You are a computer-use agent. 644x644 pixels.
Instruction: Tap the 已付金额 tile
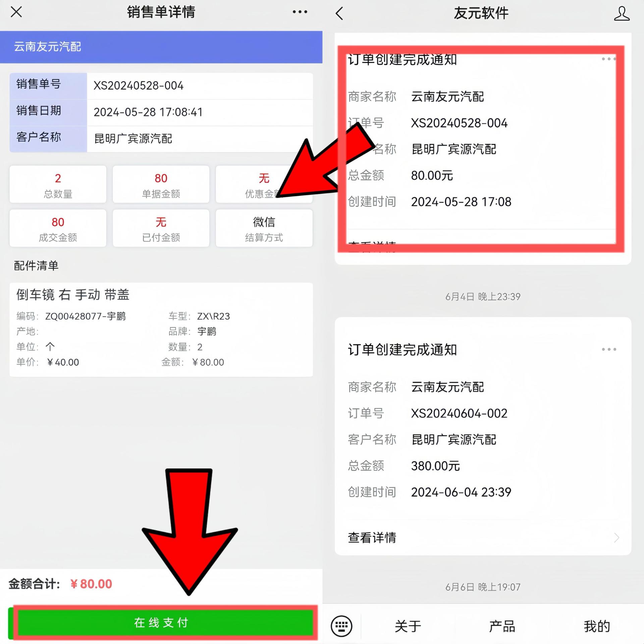[x=161, y=228]
